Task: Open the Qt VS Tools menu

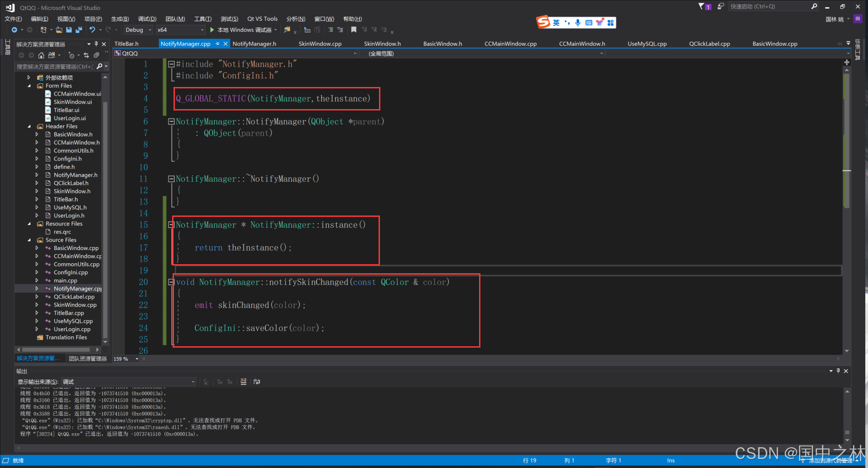Action: click(x=262, y=19)
